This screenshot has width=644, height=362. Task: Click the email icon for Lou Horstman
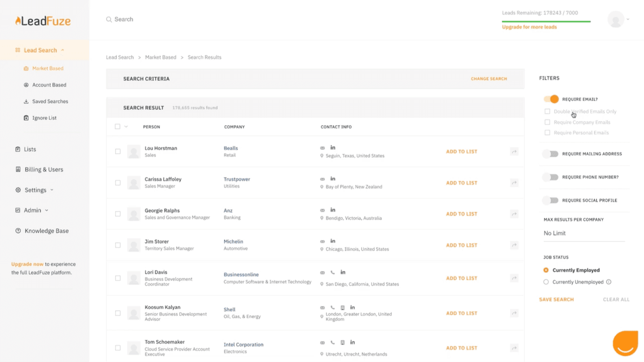tap(323, 148)
